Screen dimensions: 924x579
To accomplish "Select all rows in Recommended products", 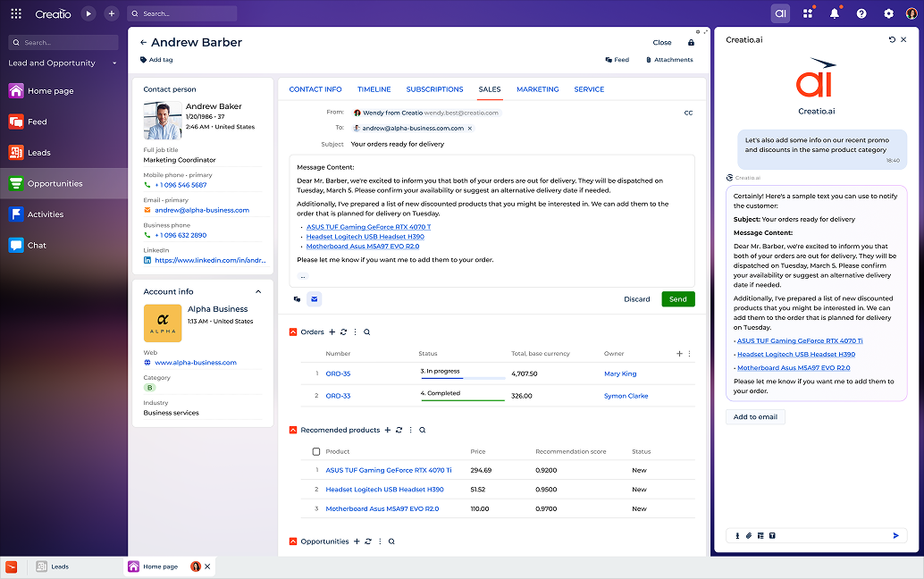I will 315,452.
